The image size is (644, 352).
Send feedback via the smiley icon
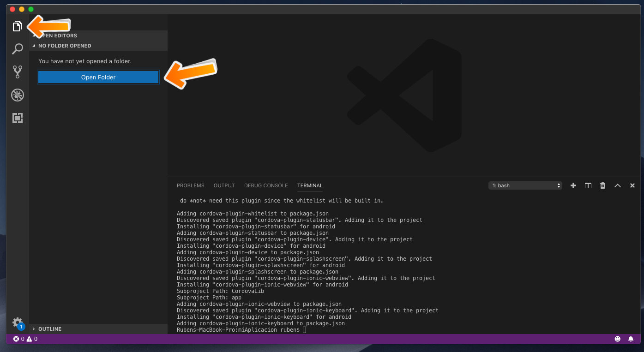(x=617, y=339)
